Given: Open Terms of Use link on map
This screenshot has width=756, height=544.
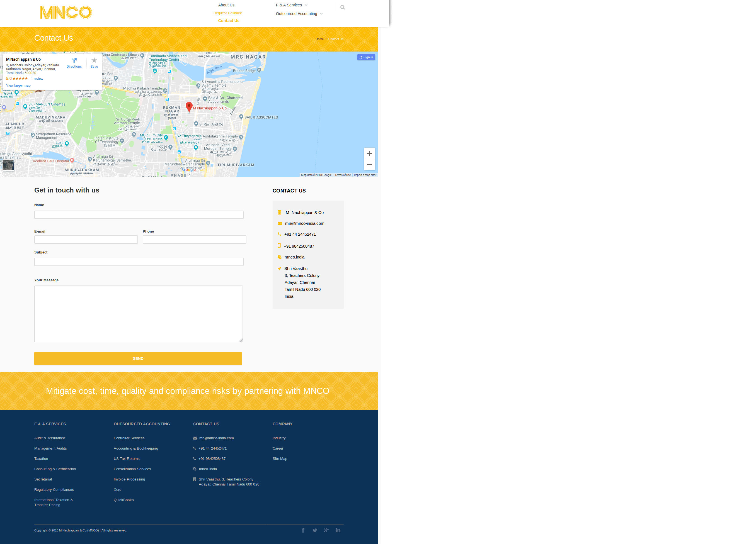Looking at the screenshot, I should click(343, 175).
